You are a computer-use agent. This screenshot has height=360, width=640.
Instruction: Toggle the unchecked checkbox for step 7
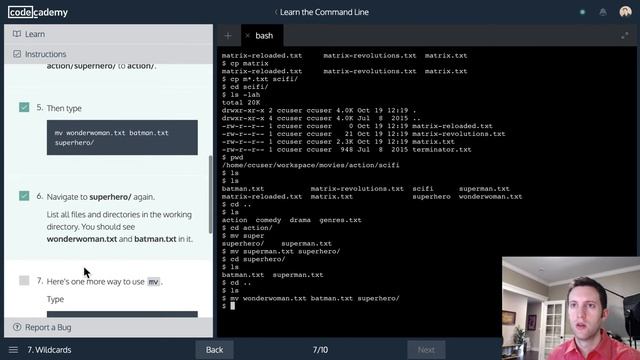coord(24,280)
